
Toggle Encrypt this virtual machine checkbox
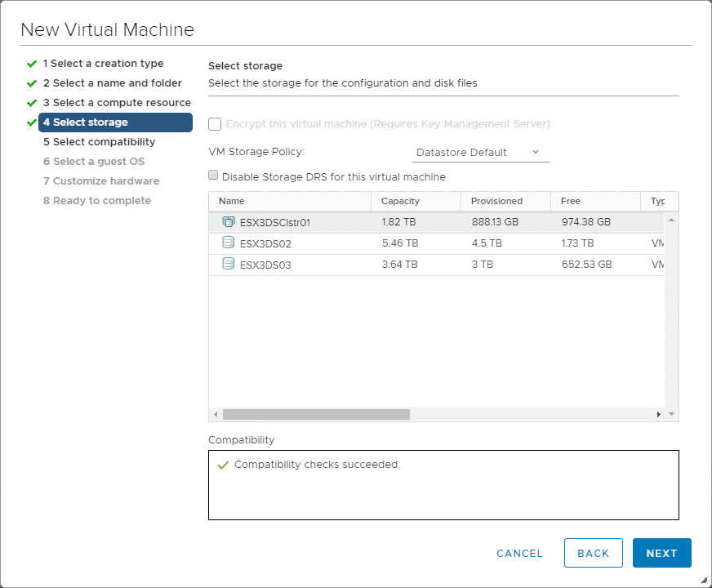click(x=215, y=124)
